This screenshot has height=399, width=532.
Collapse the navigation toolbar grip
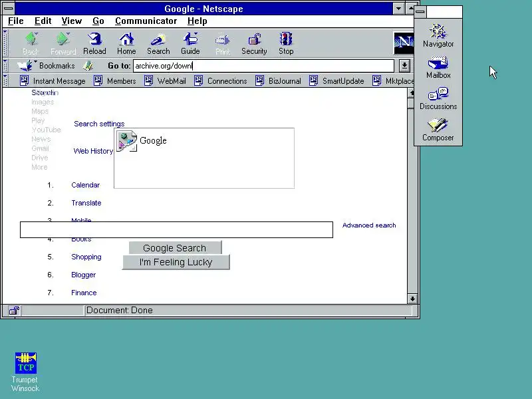click(x=5, y=43)
